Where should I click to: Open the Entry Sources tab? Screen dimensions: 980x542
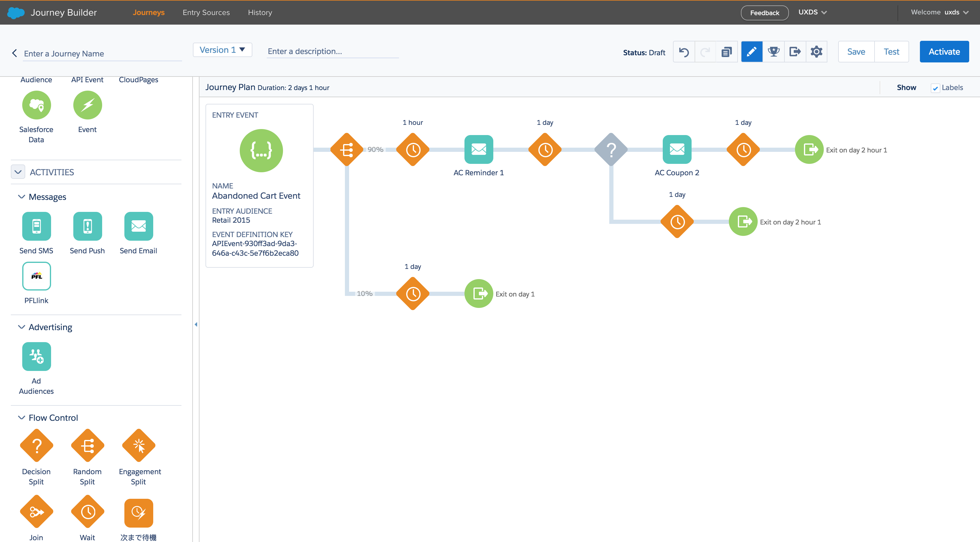206,12
